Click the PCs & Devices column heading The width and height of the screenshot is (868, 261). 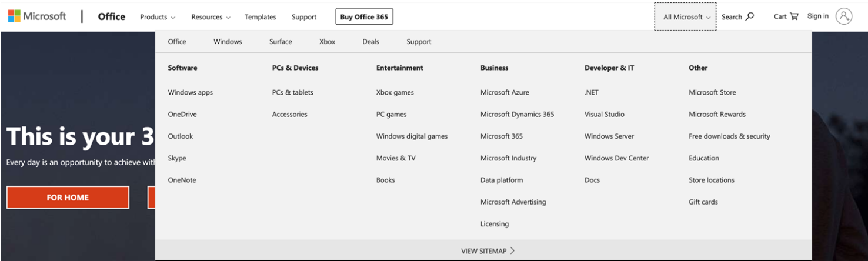click(x=295, y=68)
